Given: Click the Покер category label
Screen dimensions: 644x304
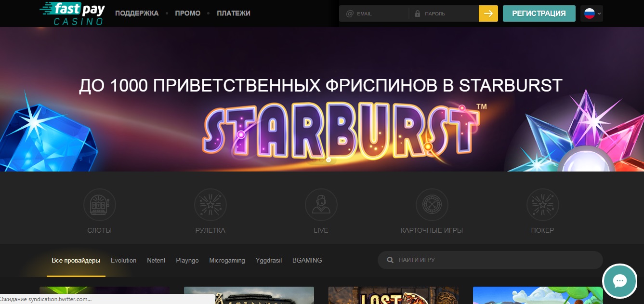Looking at the screenshot, I should pos(543,231).
